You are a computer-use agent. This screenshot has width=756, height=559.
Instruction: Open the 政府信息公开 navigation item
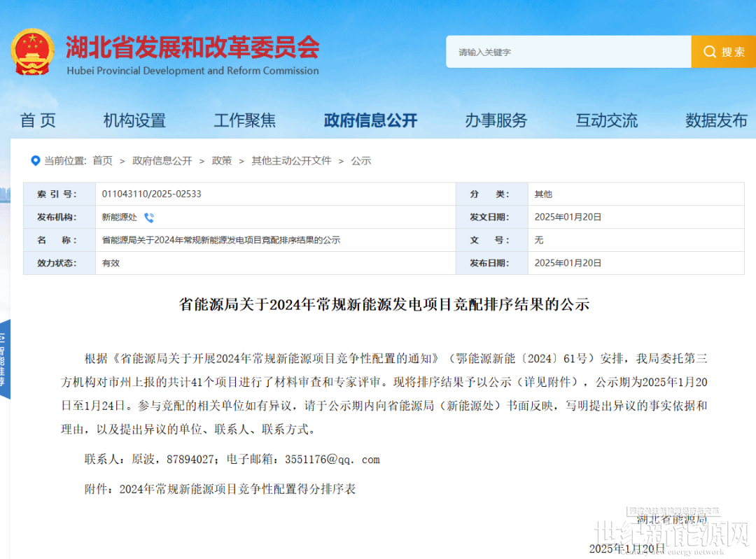click(x=370, y=120)
